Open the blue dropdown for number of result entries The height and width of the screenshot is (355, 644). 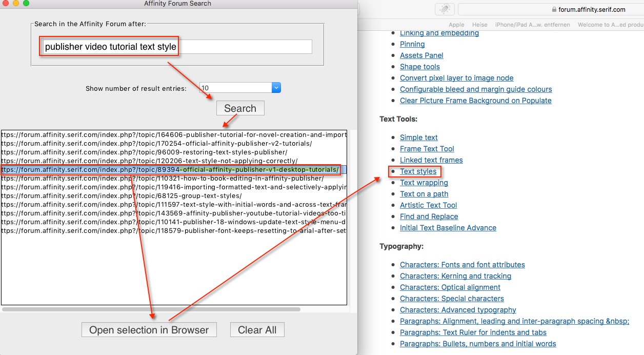coord(276,87)
